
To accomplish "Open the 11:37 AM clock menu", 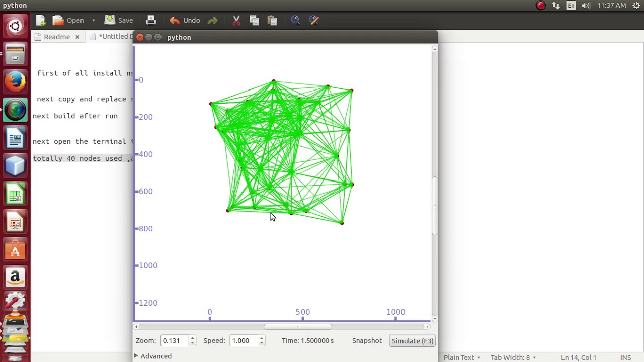I will click(612, 6).
